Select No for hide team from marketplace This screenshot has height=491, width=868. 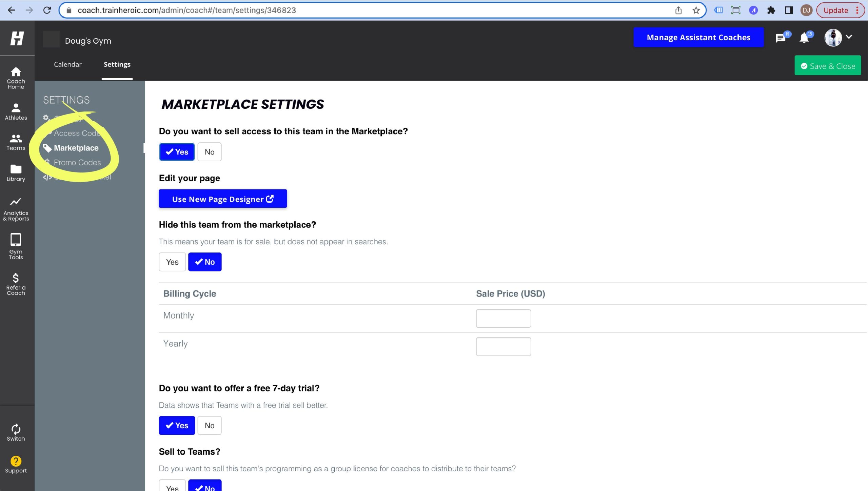(x=205, y=262)
